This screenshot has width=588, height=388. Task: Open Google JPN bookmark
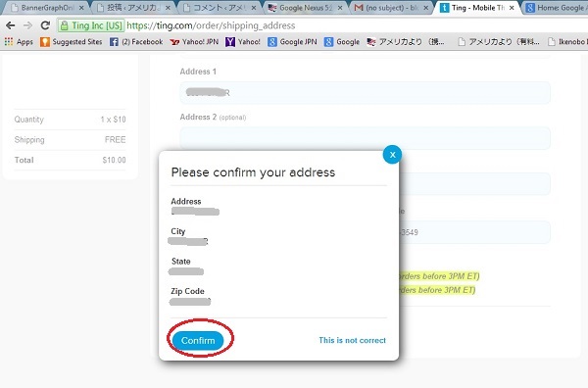292,42
